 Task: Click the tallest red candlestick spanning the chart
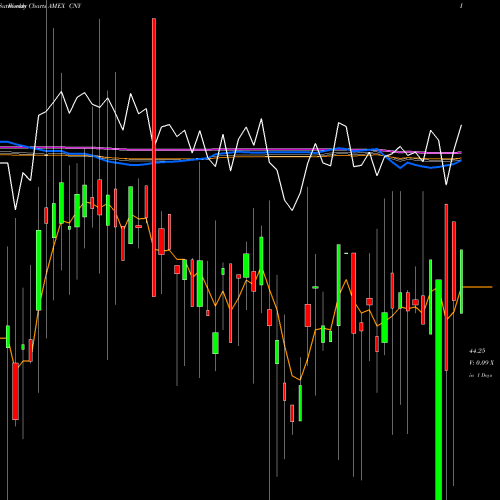point(154,157)
